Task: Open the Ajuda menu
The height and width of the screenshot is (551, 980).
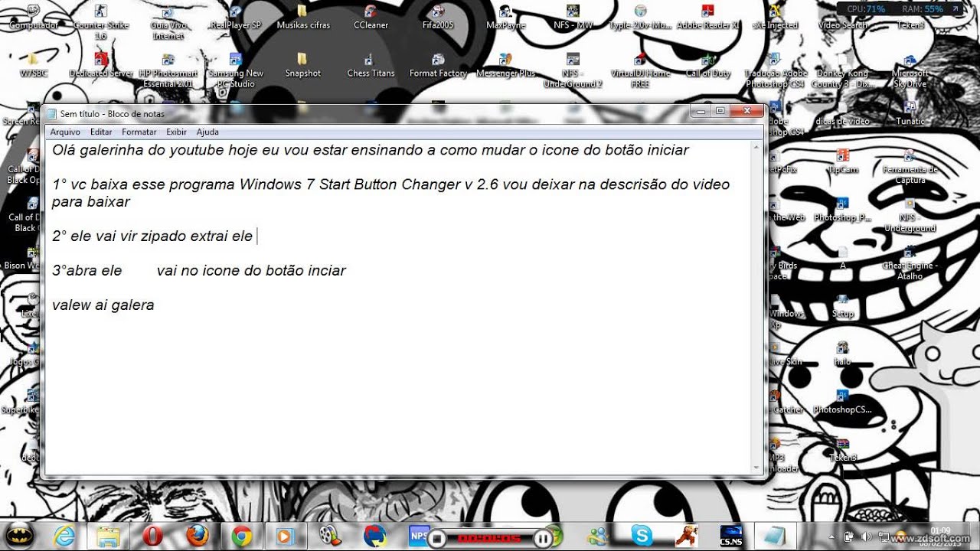Action: point(207,132)
